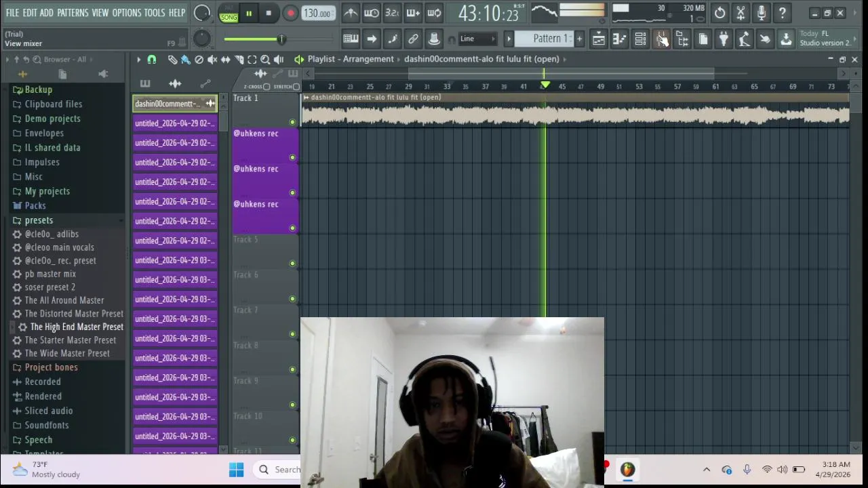Mute Track 5 with its green dot

[x=292, y=263]
